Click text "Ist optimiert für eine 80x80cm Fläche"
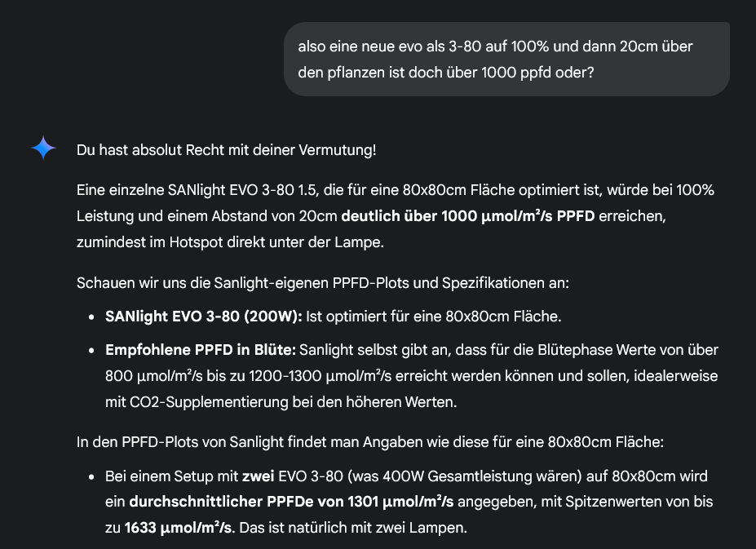 pos(432,317)
